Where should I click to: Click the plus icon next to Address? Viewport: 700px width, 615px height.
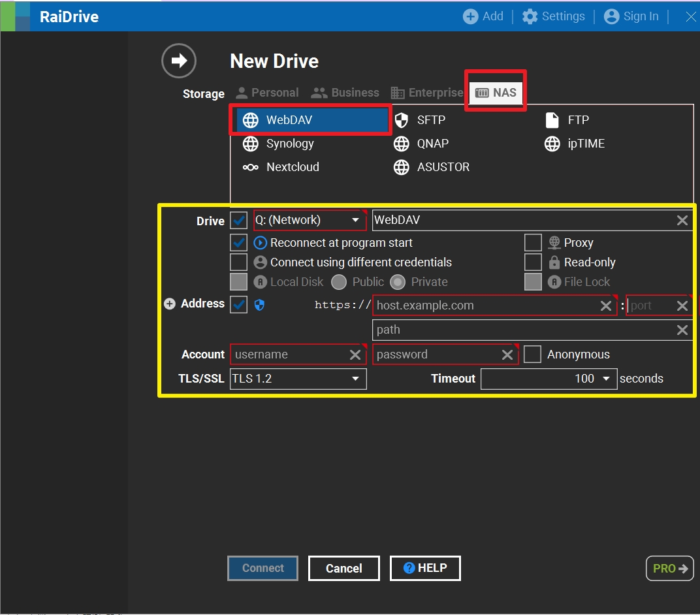click(170, 304)
